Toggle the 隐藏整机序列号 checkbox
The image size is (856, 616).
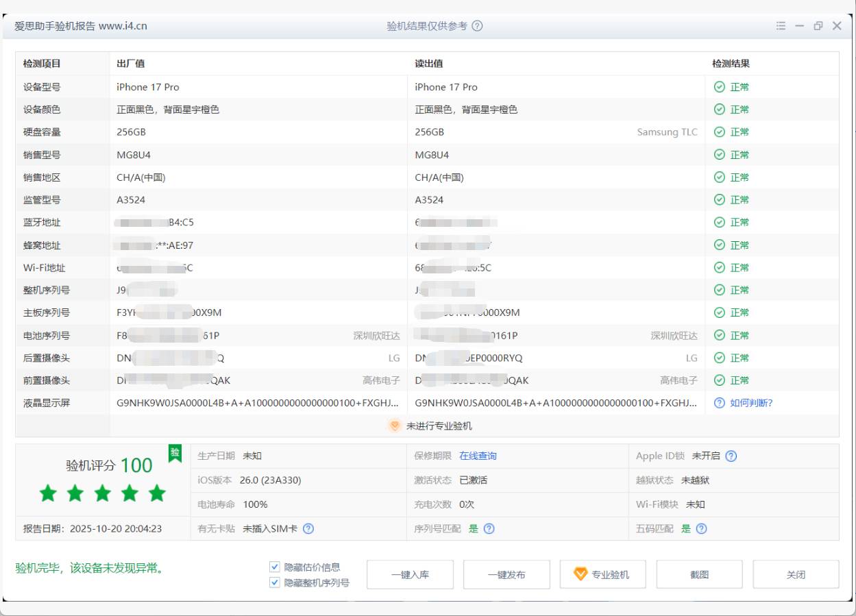coord(276,582)
